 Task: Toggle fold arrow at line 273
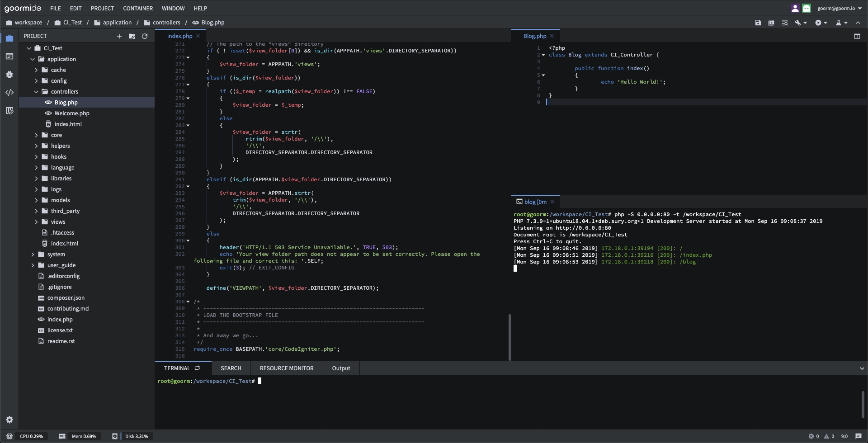[x=188, y=57]
